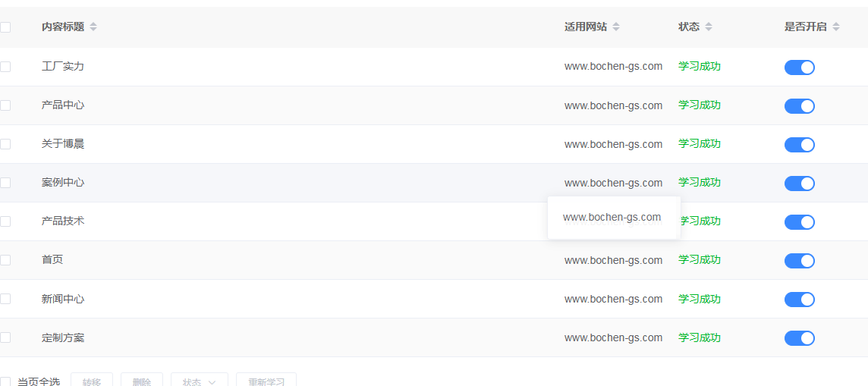Sort by 适用网站 column arrows

point(616,27)
